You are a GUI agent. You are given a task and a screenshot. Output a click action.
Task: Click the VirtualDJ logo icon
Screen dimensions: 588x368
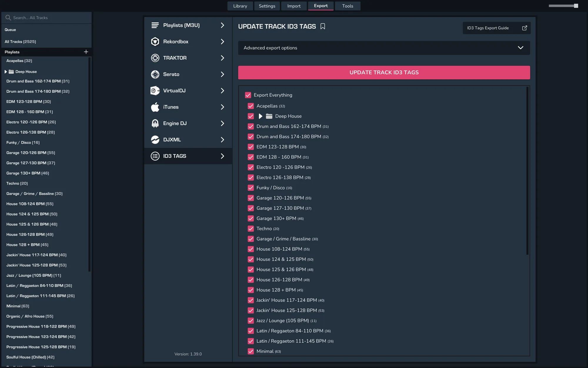155,91
